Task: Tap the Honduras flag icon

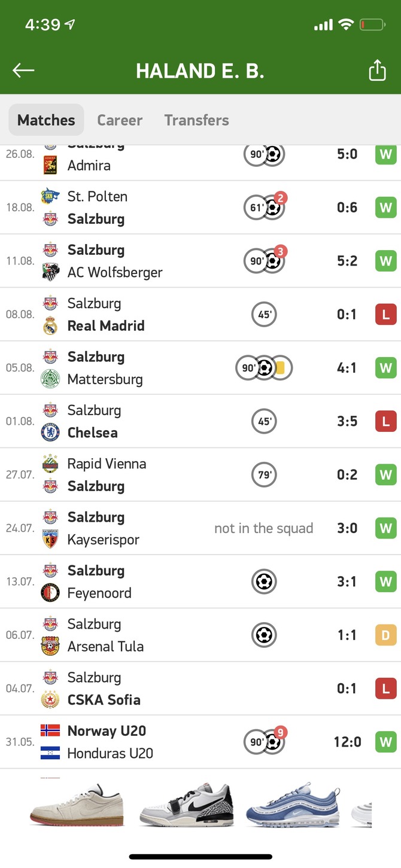Action: 50,753
